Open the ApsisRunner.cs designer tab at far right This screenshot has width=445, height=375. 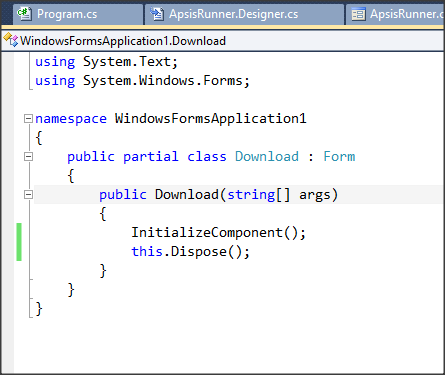[x=396, y=14]
